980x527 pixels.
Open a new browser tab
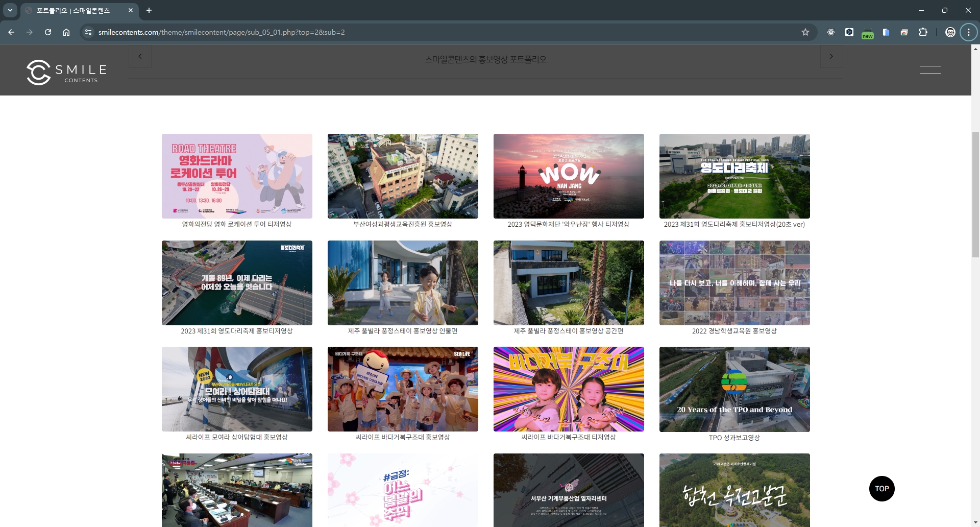(149, 10)
